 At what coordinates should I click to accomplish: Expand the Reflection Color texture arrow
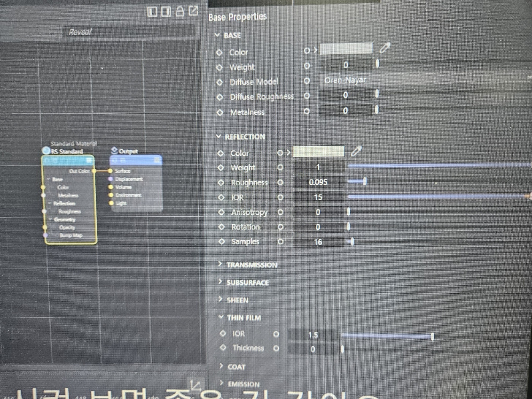288,152
